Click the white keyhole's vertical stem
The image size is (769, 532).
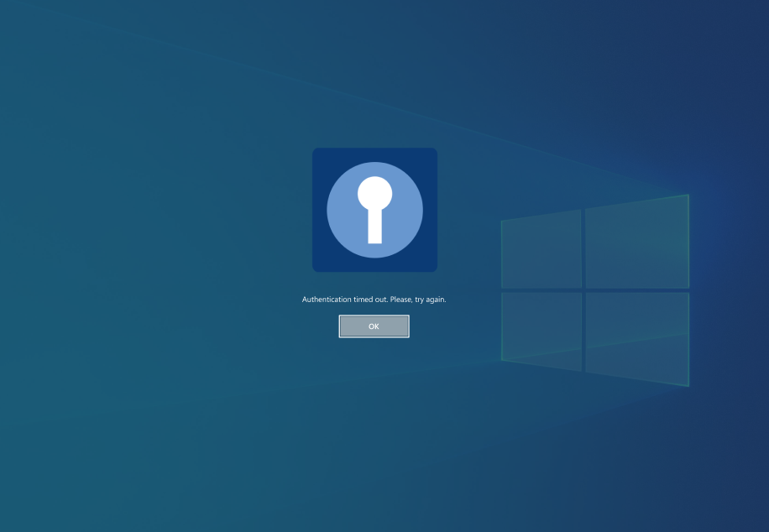(x=374, y=228)
